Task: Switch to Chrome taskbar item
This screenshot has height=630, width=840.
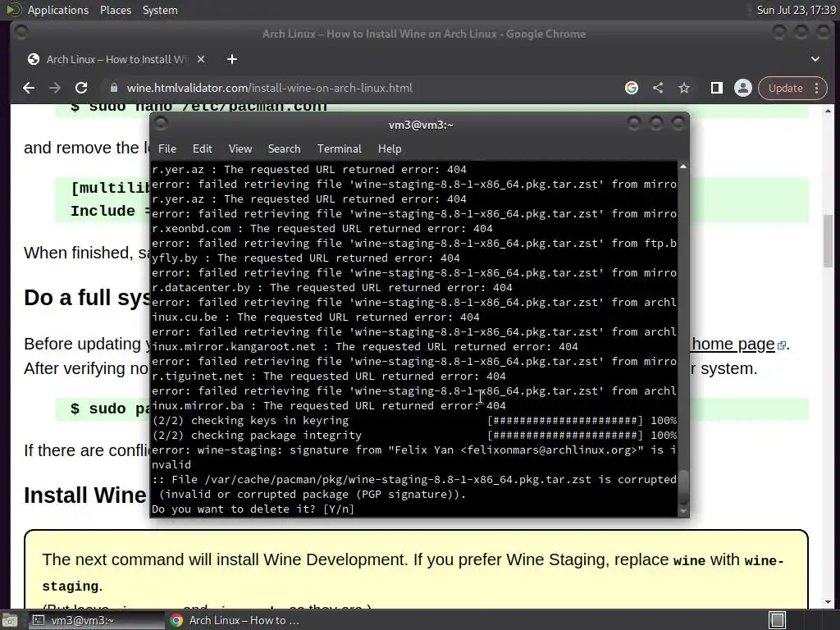Action: click(234, 620)
